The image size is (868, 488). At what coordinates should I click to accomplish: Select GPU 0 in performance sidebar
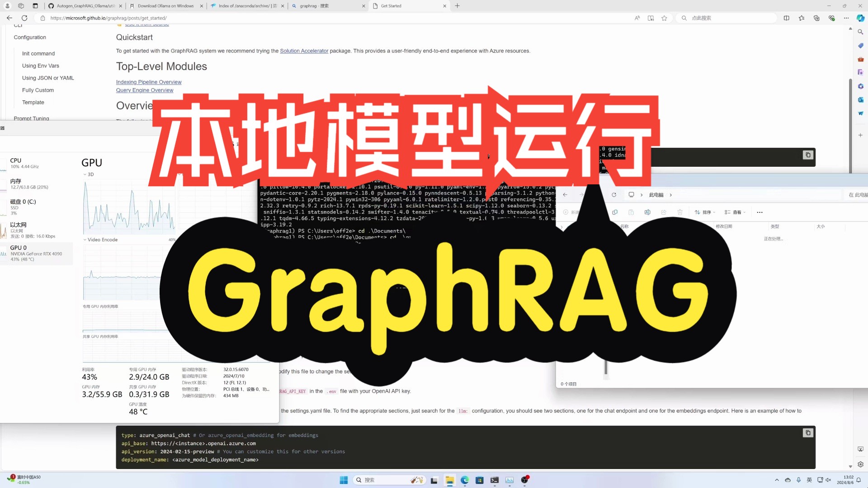(36, 253)
